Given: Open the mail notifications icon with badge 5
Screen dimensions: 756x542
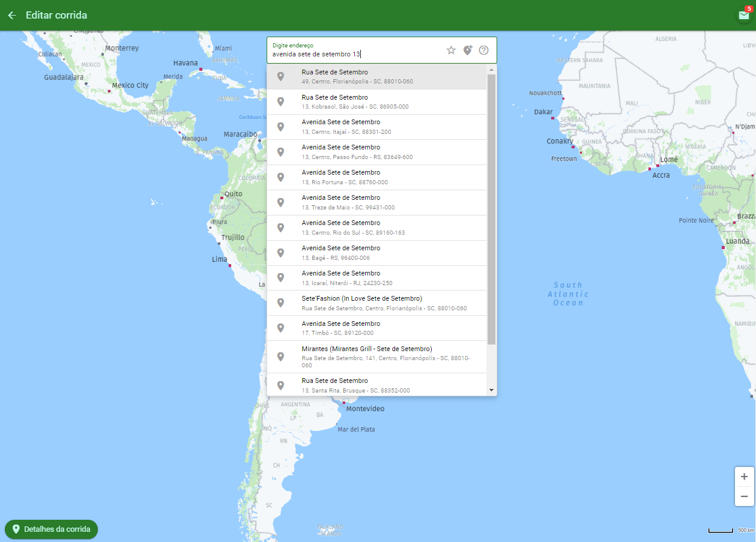Looking at the screenshot, I should point(744,15).
